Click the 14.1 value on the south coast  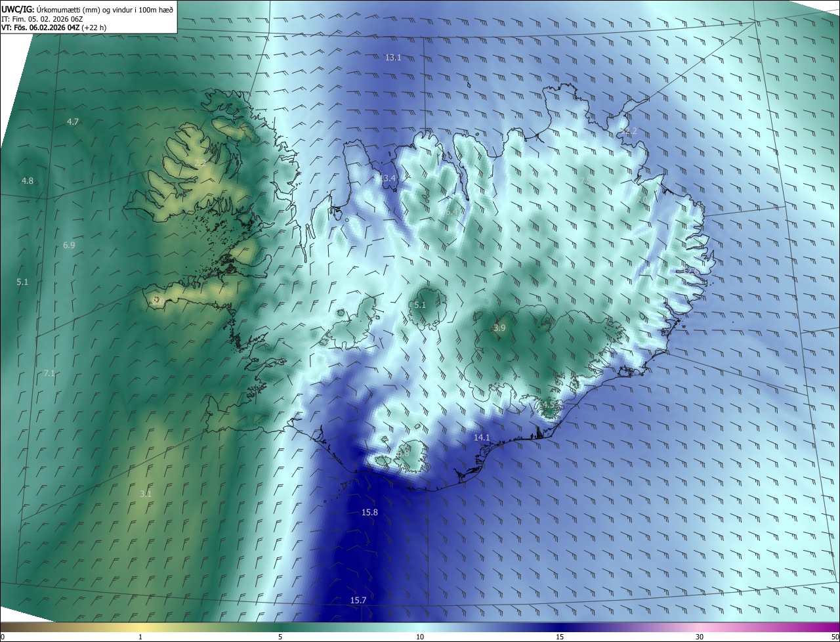[482, 438]
